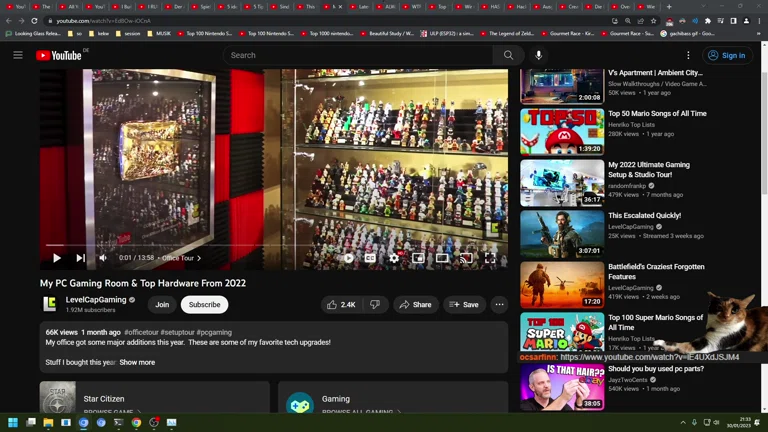
Task: Toggle subtitles/closed captions
Action: (x=370, y=258)
